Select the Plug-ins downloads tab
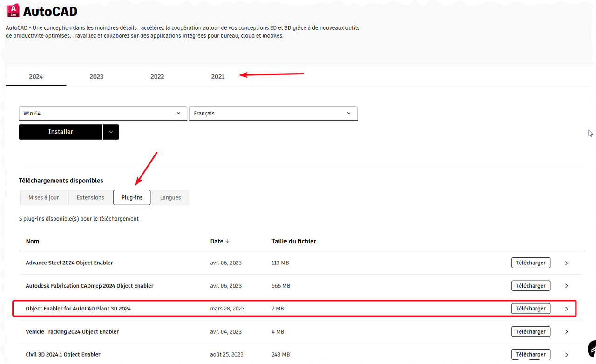This screenshot has height=364, width=596. pos(132,197)
